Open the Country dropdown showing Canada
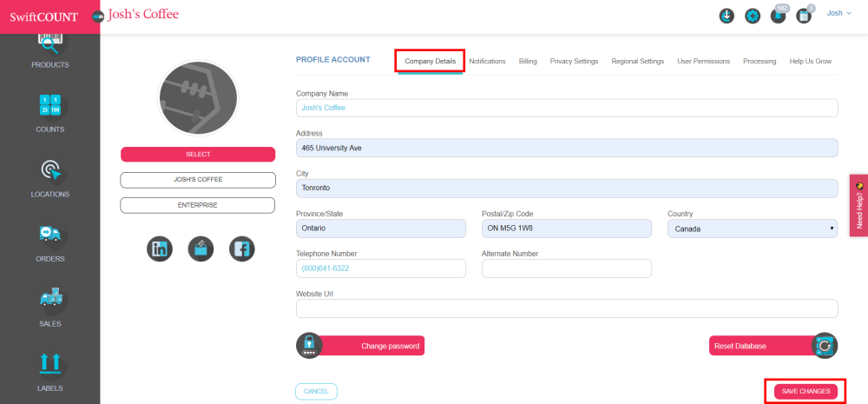The image size is (868, 404). (x=753, y=228)
